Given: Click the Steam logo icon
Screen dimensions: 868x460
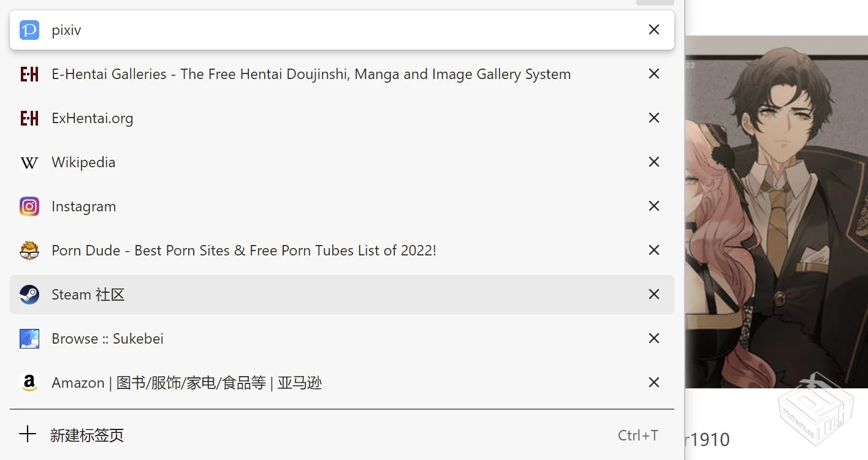Looking at the screenshot, I should click(29, 295).
